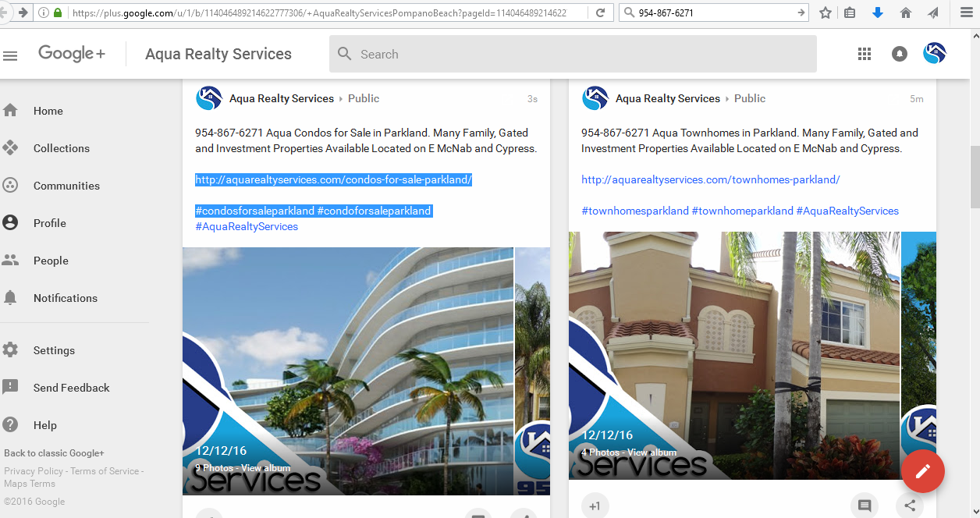Click the #townhomesparkland hashtag
Screen dimensions: 980x518
pos(634,211)
